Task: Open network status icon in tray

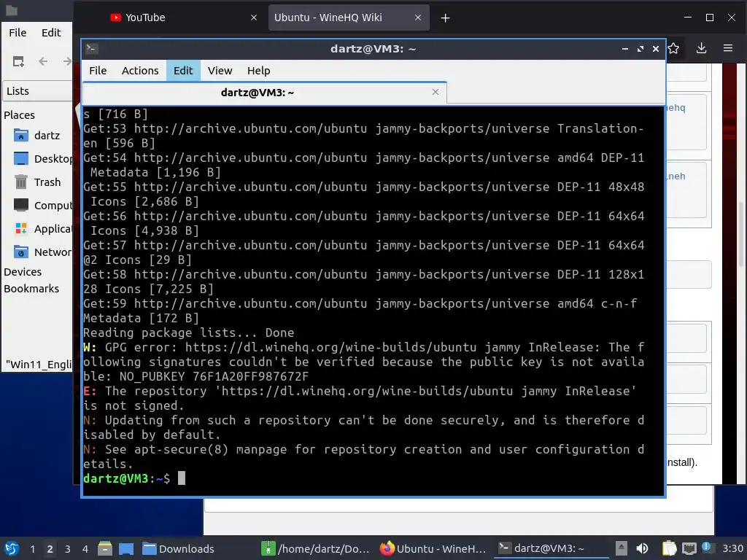Action: (689, 548)
